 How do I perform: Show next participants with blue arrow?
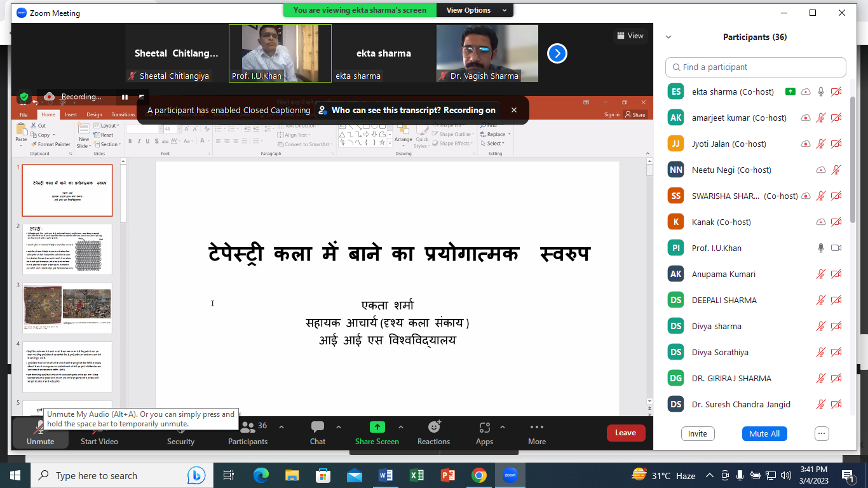[557, 53]
